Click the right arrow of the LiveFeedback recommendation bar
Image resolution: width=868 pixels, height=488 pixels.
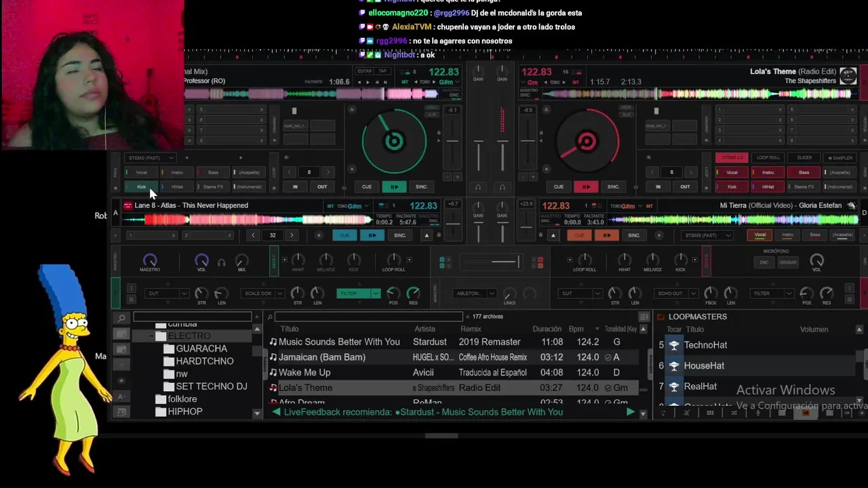631,412
